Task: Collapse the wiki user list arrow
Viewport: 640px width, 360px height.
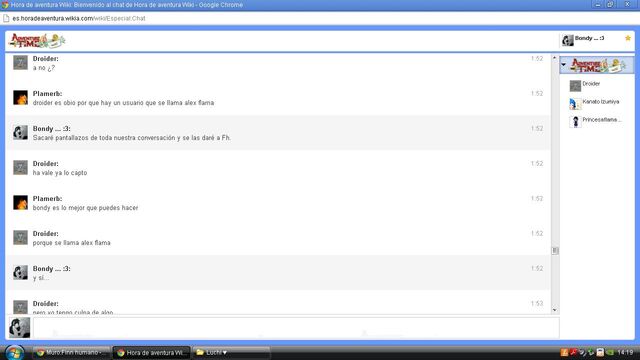Action: pos(564,64)
